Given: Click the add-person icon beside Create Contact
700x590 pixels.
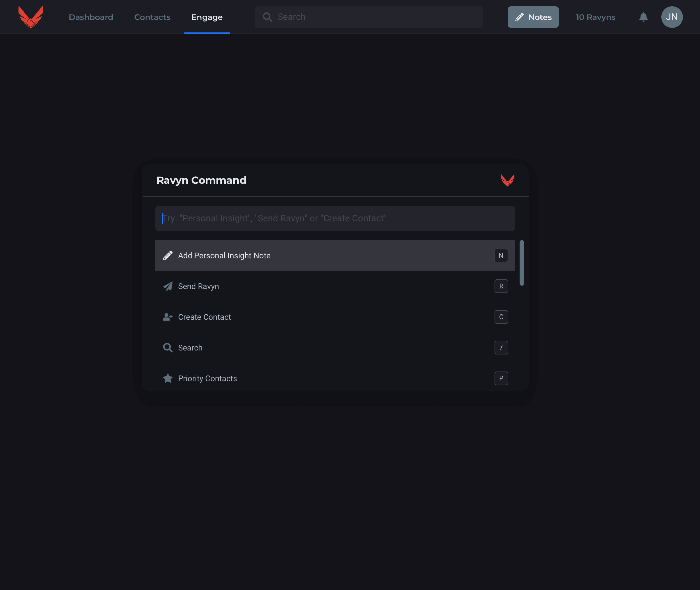Looking at the screenshot, I should (168, 317).
